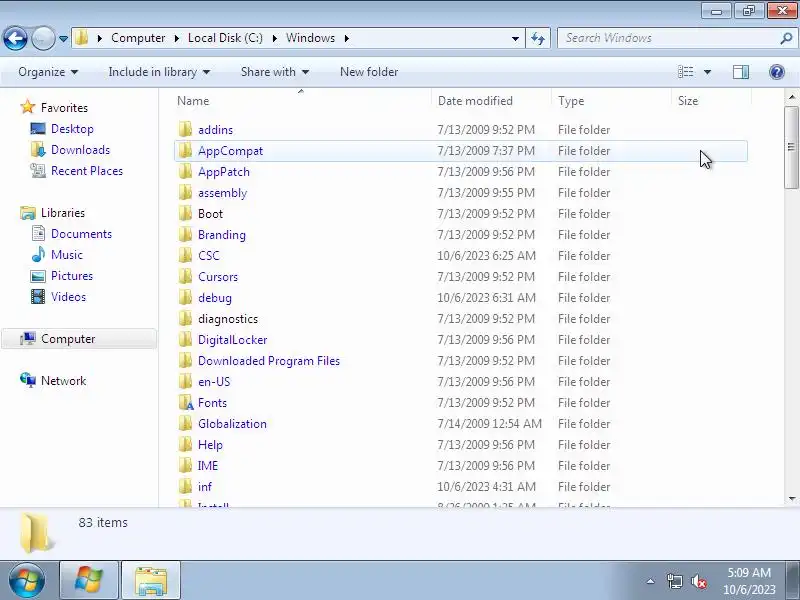Select Computer in the address breadcrumb
The width and height of the screenshot is (800, 600).
point(138,38)
